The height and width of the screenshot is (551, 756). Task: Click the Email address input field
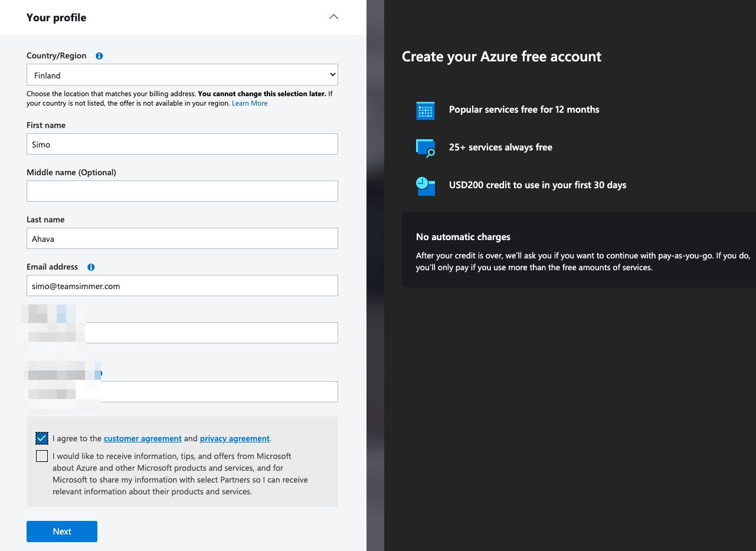(x=182, y=286)
